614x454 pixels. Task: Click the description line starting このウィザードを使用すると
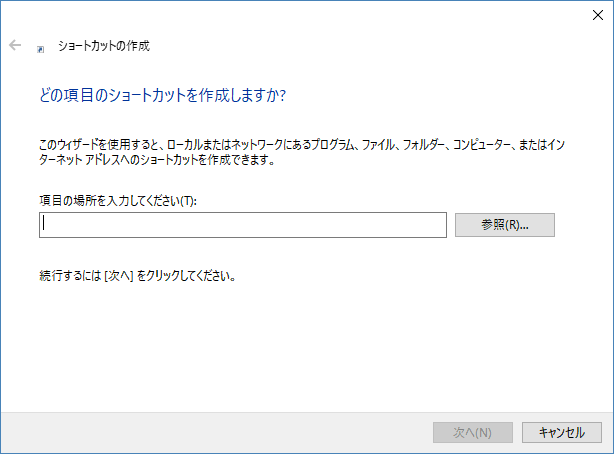point(302,145)
